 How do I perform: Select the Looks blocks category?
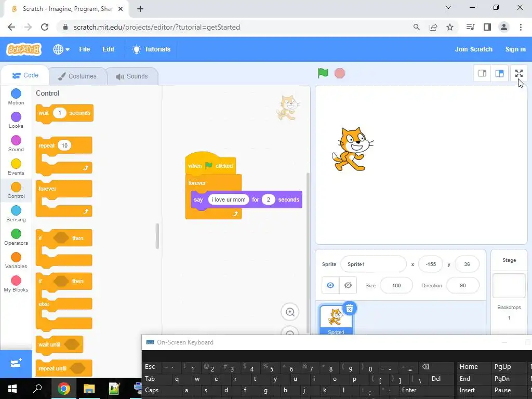click(x=16, y=120)
